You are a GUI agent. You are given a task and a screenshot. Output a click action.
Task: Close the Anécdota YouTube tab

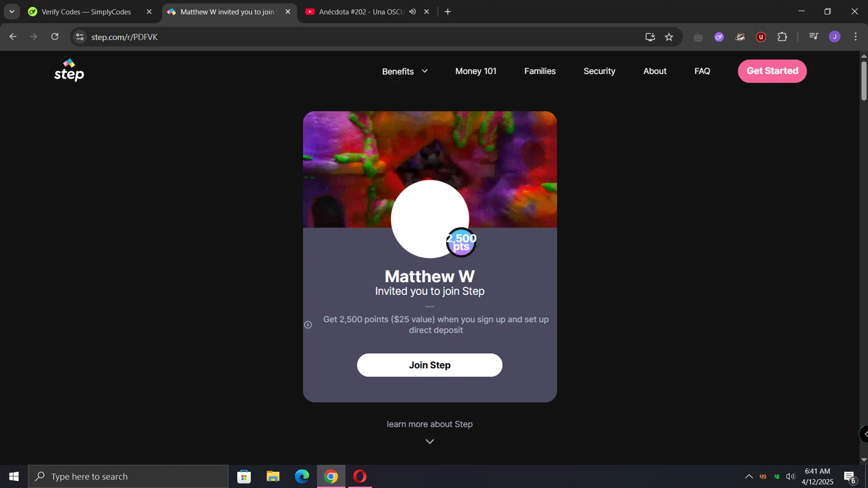click(426, 12)
